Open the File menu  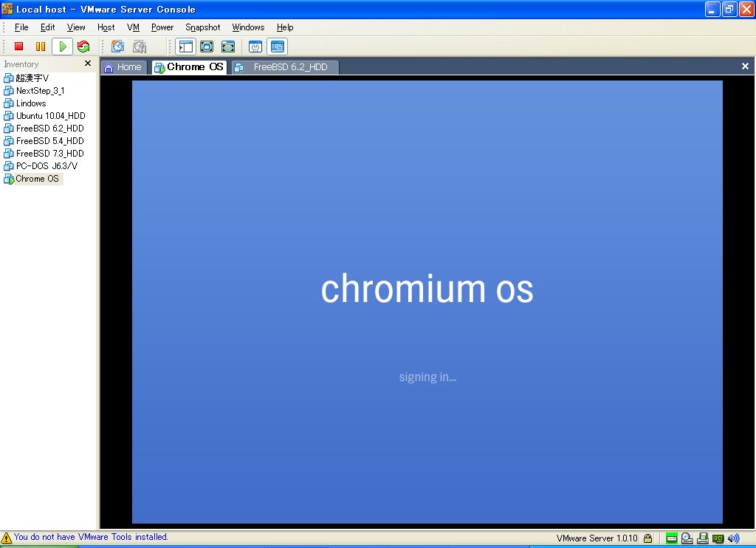pyautogui.click(x=21, y=27)
